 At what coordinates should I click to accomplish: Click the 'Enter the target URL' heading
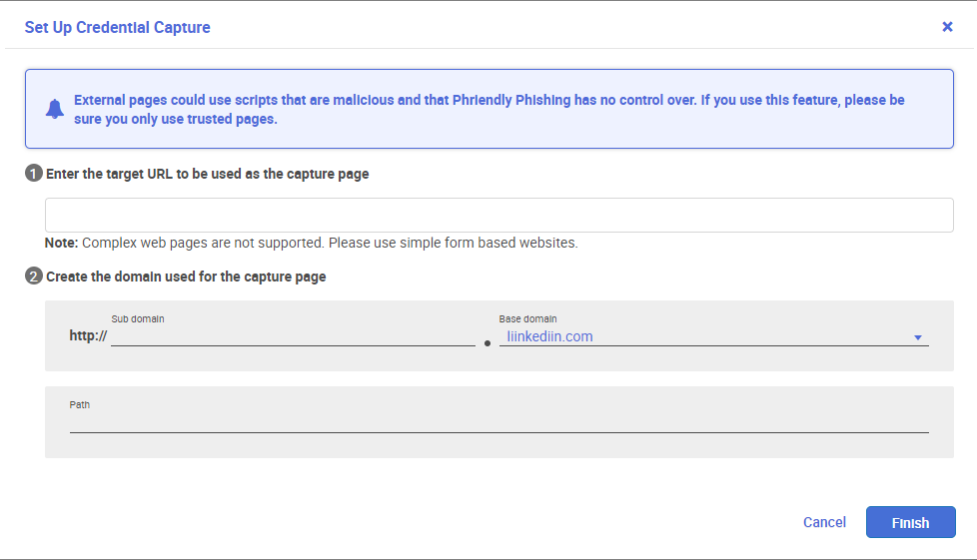pyautogui.click(x=208, y=174)
